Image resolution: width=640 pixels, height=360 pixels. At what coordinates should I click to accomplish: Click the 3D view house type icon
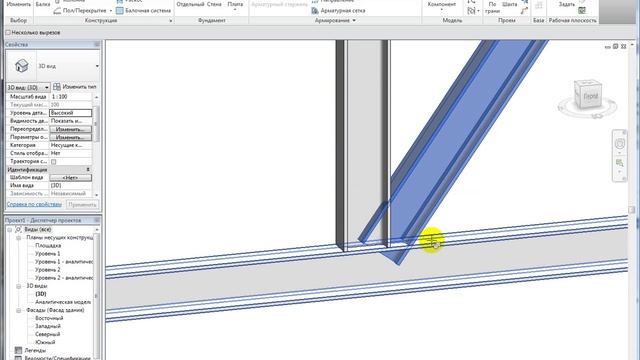pyautogui.click(x=21, y=66)
